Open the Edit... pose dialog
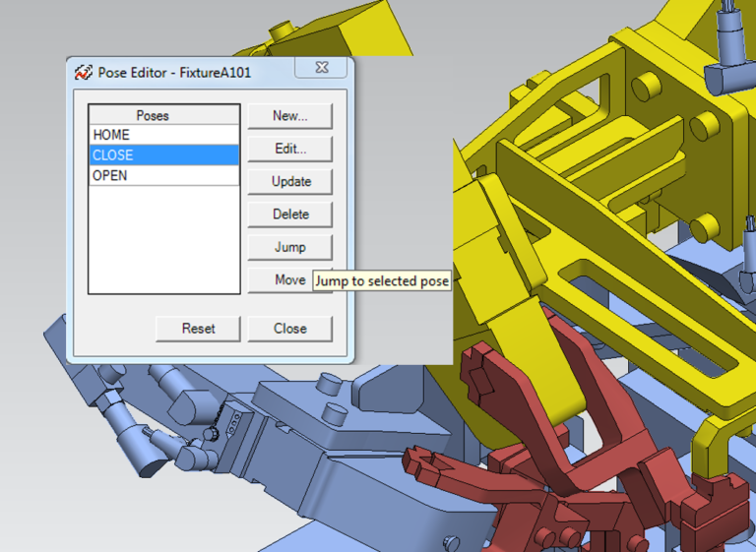The height and width of the screenshot is (552, 756). 289,149
